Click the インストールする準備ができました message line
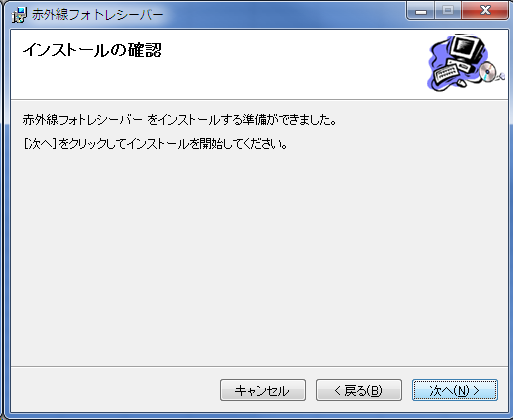The image size is (513, 420). click(x=179, y=120)
